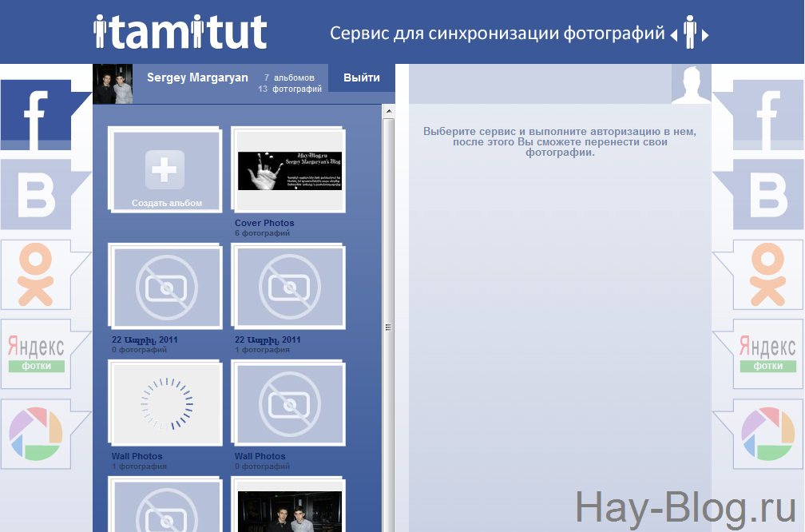The width and height of the screenshot is (805, 532).
Task: Click Wall Photos title with 0 фотографий
Action: coord(260,456)
